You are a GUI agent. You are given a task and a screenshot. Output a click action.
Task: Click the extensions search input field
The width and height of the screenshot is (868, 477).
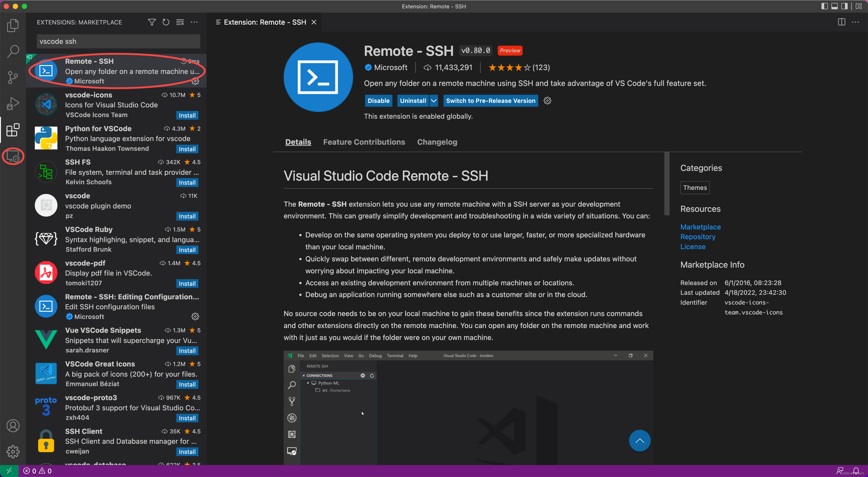118,41
